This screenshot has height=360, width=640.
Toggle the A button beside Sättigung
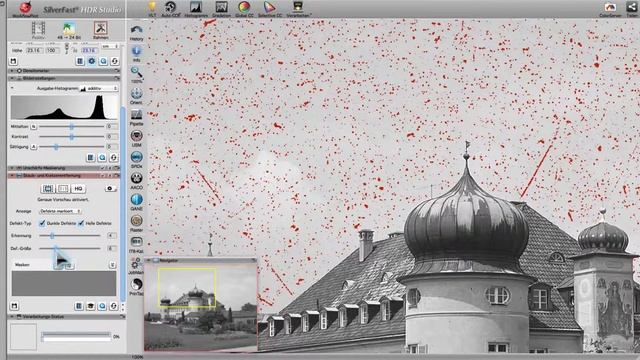(x=33, y=146)
